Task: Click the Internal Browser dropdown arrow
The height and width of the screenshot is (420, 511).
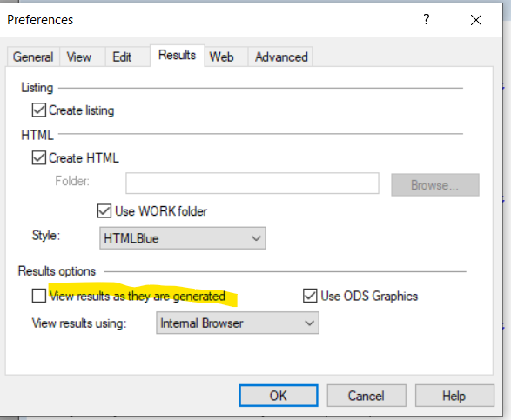Action: pos(309,323)
